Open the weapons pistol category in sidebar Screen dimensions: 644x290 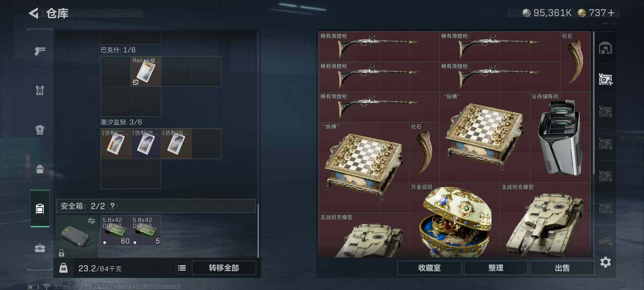40,51
